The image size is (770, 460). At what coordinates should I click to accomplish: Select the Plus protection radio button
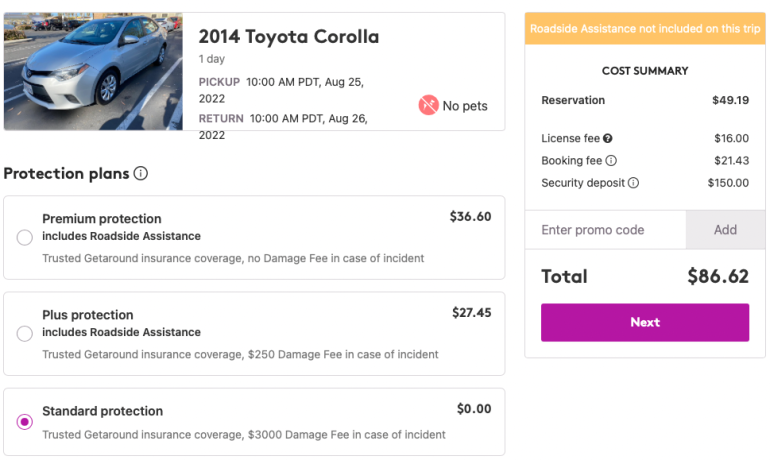(x=25, y=334)
